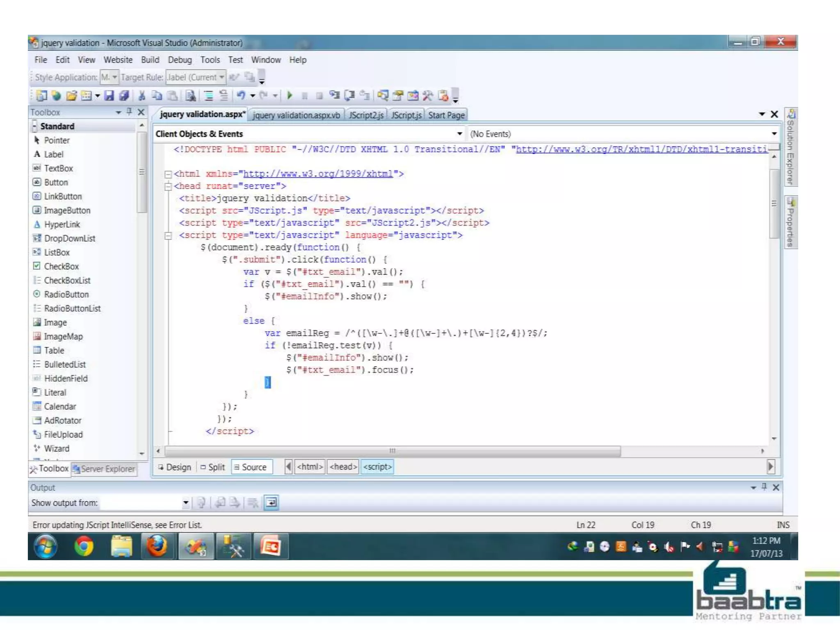Switch editor to Design view
Screen dimensions: 840x630
[175, 467]
